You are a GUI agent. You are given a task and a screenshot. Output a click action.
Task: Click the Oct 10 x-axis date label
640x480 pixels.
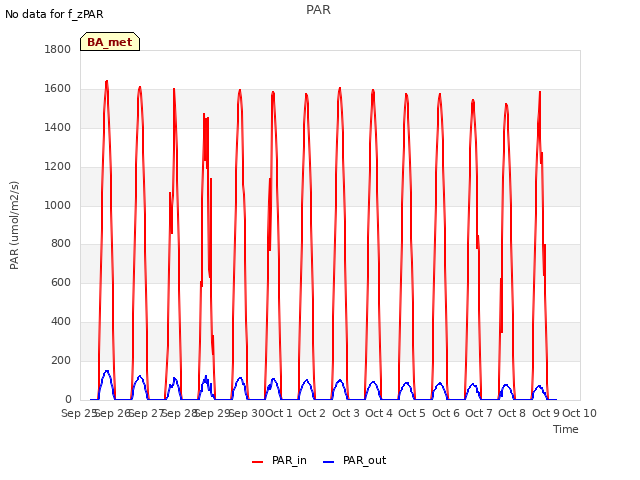(x=580, y=413)
